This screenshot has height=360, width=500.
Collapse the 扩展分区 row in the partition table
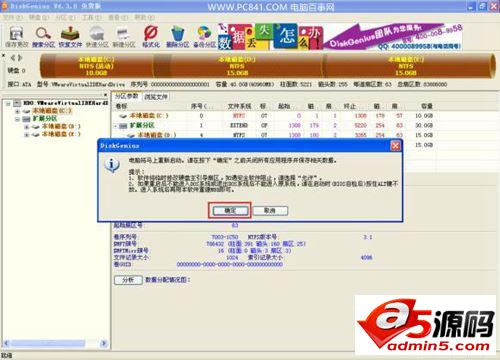point(115,126)
